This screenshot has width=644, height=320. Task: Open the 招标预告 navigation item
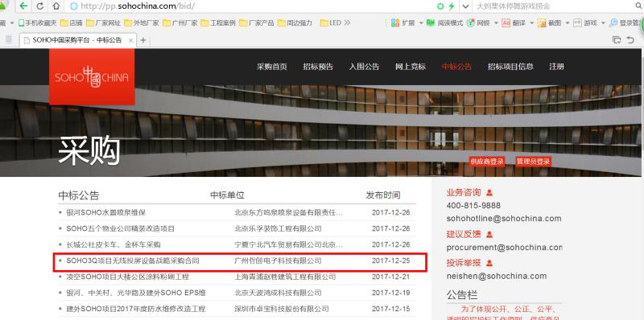[318, 67]
